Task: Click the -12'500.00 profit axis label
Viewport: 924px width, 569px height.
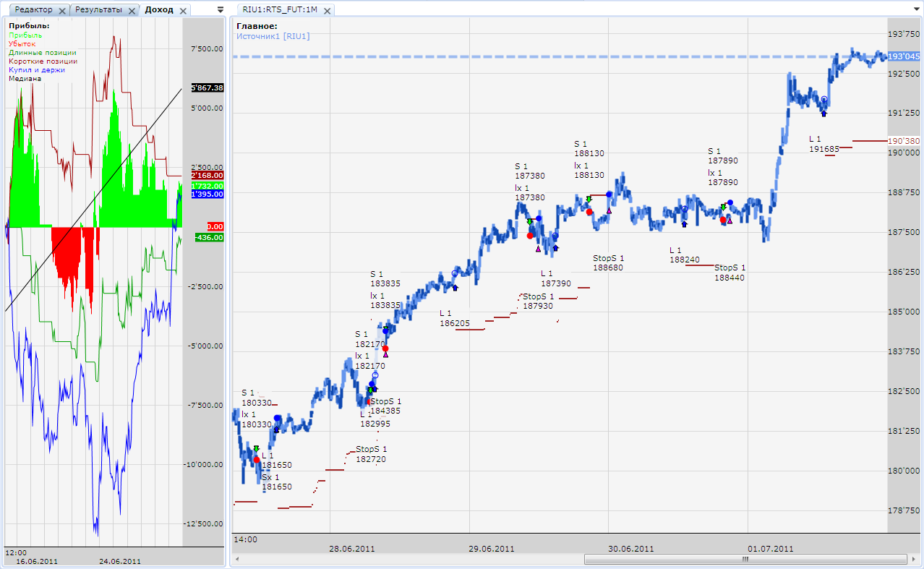Action: coord(205,523)
